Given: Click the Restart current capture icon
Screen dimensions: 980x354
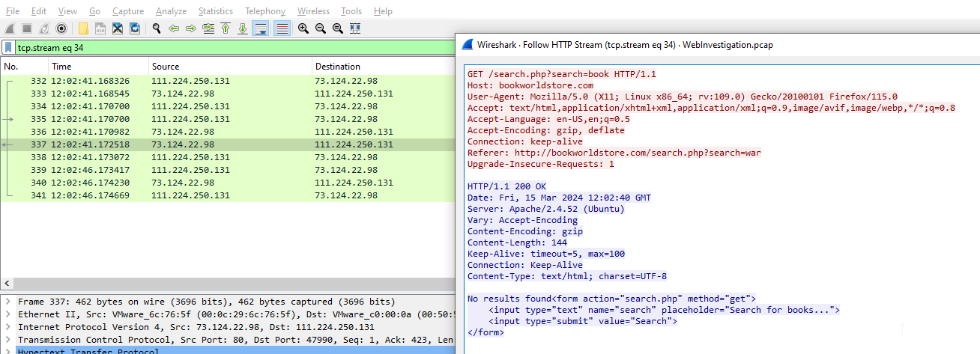Looking at the screenshot, I should (44, 28).
